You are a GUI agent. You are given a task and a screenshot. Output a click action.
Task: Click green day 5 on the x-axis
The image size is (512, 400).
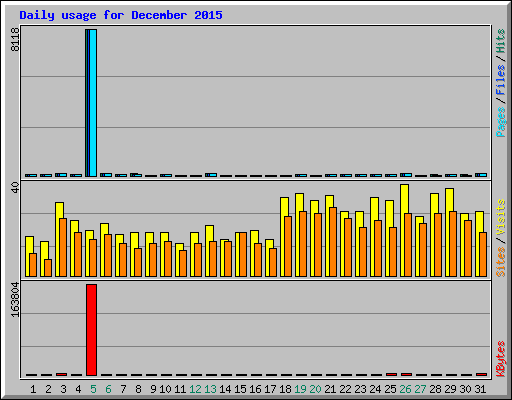pyautogui.click(x=93, y=389)
